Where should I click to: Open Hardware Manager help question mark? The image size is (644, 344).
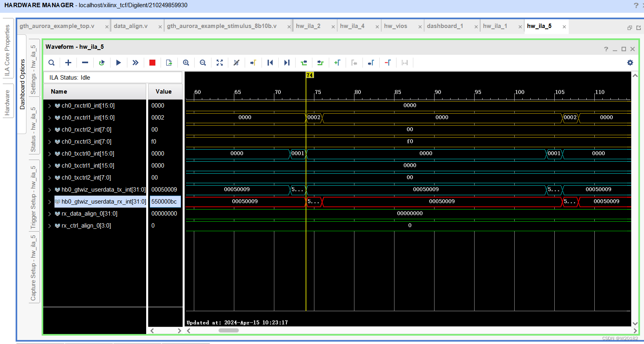click(x=636, y=6)
